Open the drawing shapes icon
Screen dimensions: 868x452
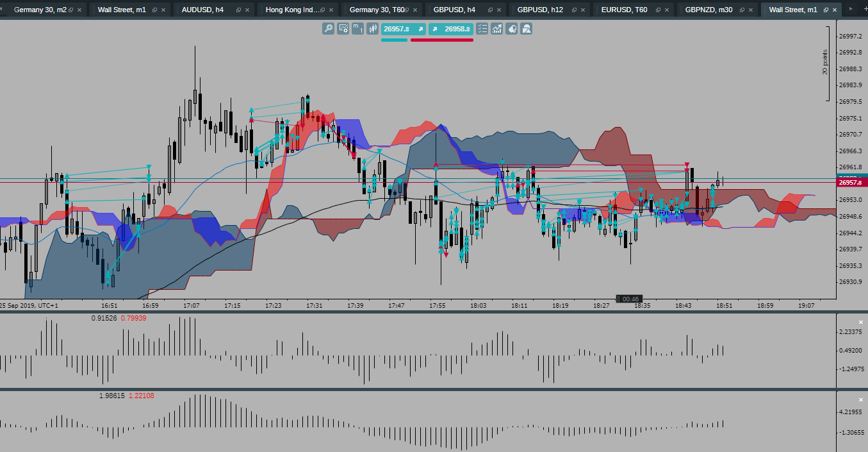[526, 29]
